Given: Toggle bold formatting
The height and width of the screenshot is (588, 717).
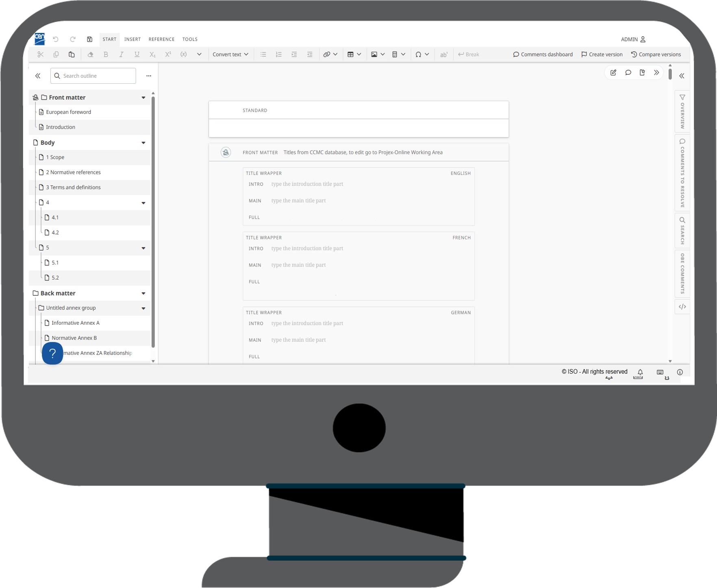Looking at the screenshot, I should [x=106, y=54].
